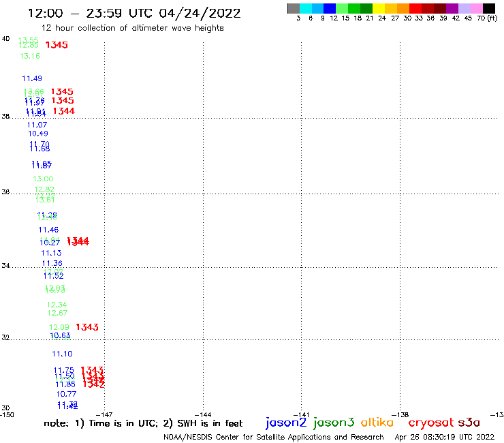The width and height of the screenshot is (504, 443).
Task: Click the jason2 satellite legend label
Action: [x=286, y=423]
